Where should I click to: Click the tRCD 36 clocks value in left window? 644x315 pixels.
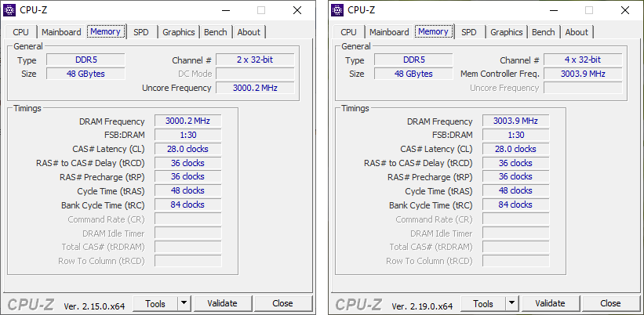tap(187, 163)
